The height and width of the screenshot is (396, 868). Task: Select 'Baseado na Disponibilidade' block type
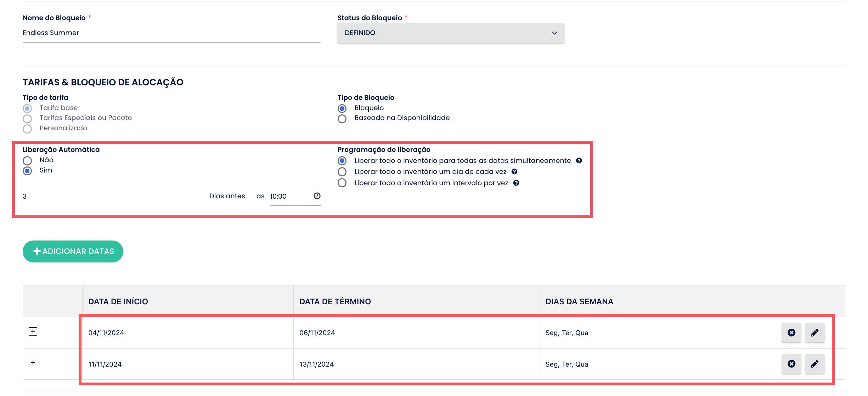[342, 119]
